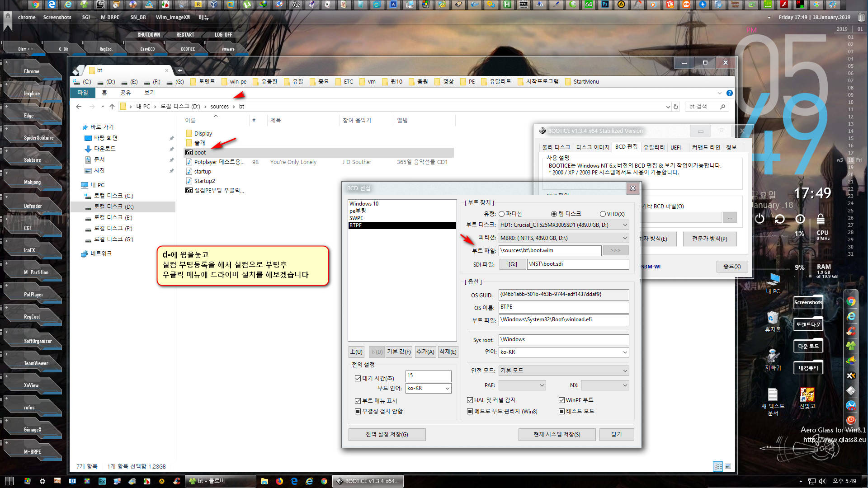Open the 부트 디스크 dropdown
Image resolution: width=868 pixels, height=488 pixels.
pos(563,225)
